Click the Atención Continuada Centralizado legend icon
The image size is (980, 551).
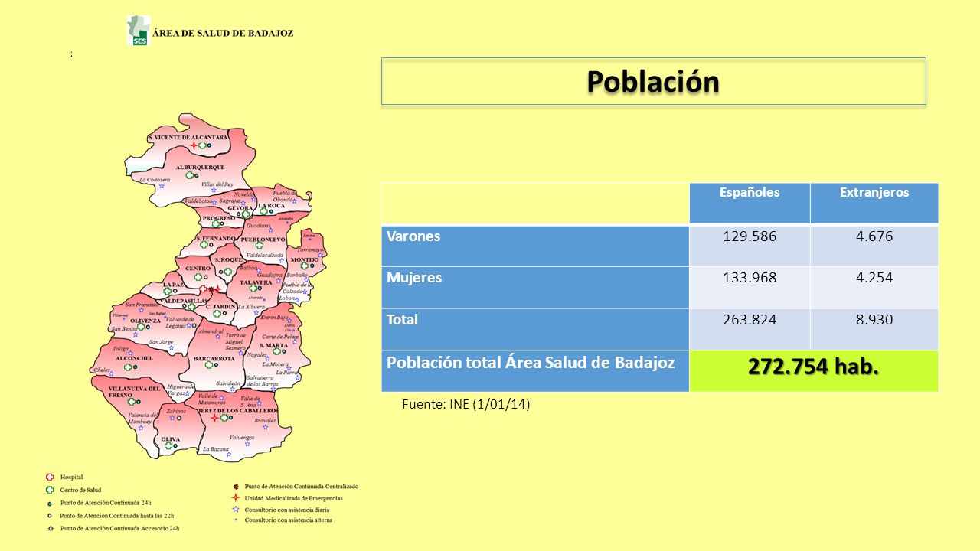236,487
